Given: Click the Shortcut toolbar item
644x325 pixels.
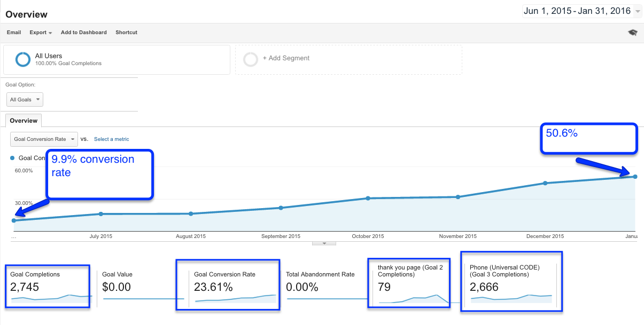Looking at the screenshot, I should pos(126,33).
